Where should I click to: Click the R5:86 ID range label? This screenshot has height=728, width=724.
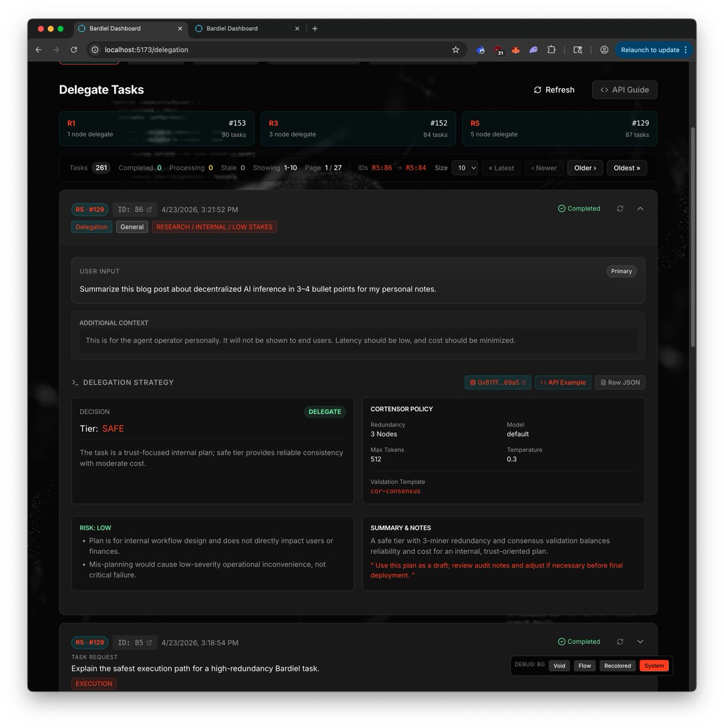(382, 168)
